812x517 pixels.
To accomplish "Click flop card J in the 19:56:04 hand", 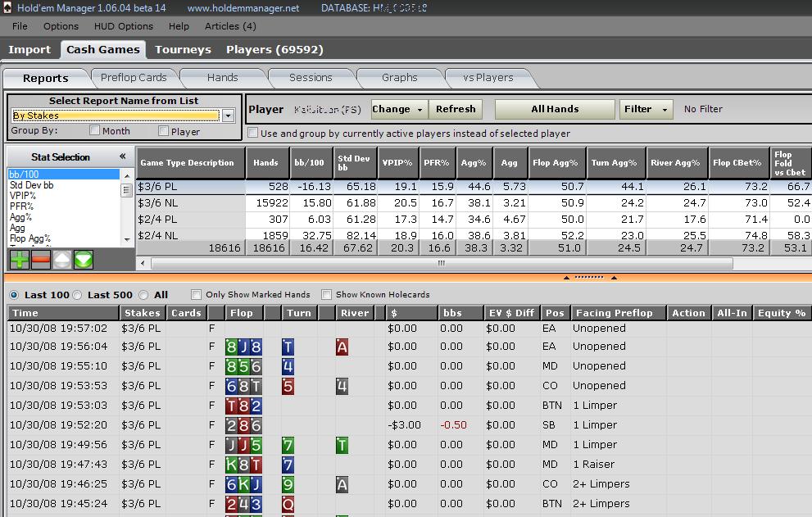I will pos(243,347).
